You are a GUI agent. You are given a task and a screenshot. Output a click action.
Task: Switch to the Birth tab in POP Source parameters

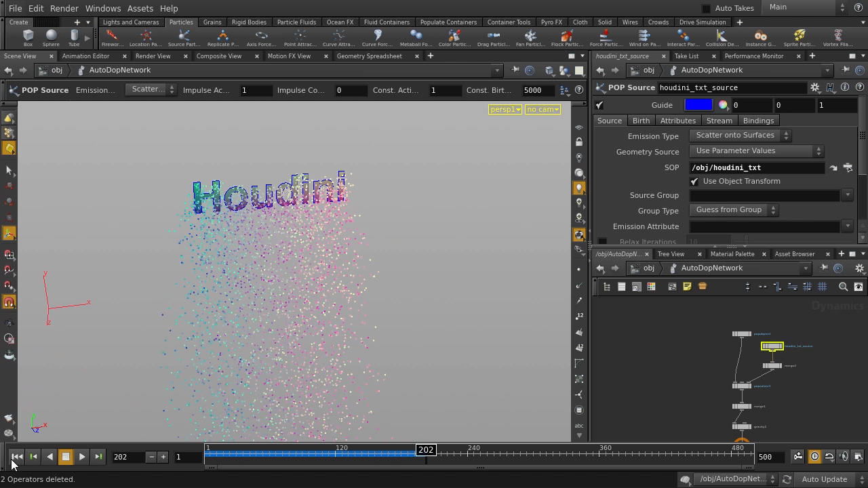point(641,120)
